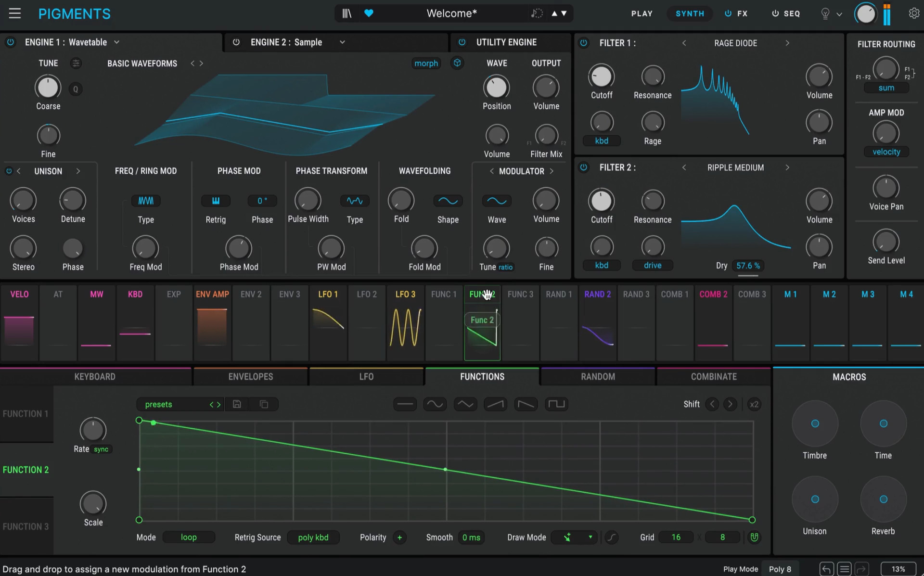Image resolution: width=924 pixels, height=576 pixels.
Task: Click the copy function icon
Action: pyautogui.click(x=264, y=404)
